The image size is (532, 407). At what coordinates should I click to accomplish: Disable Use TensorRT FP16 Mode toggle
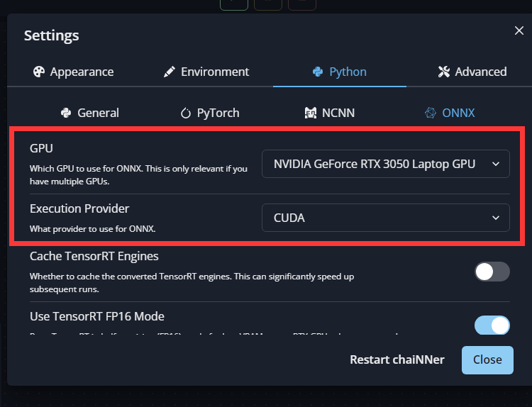pos(492,325)
